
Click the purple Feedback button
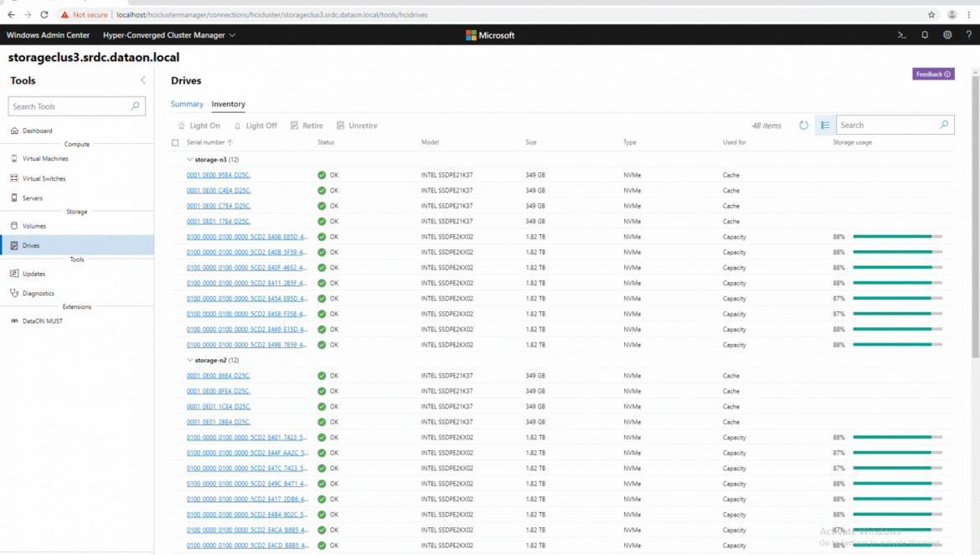point(933,75)
